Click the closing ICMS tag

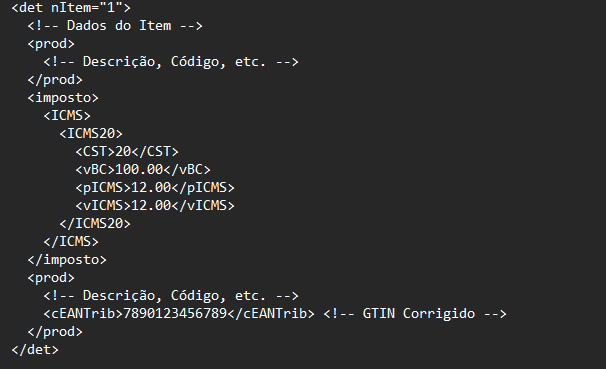(x=71, y=241)
